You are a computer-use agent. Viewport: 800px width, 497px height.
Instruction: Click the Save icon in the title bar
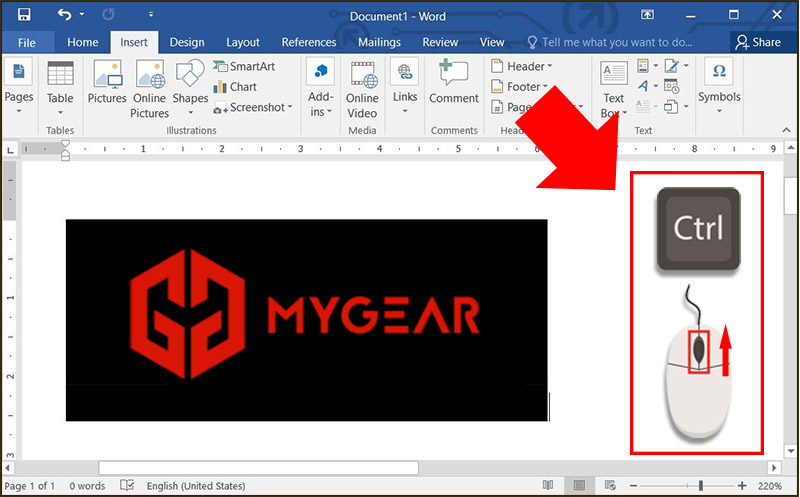pos(23,15)
